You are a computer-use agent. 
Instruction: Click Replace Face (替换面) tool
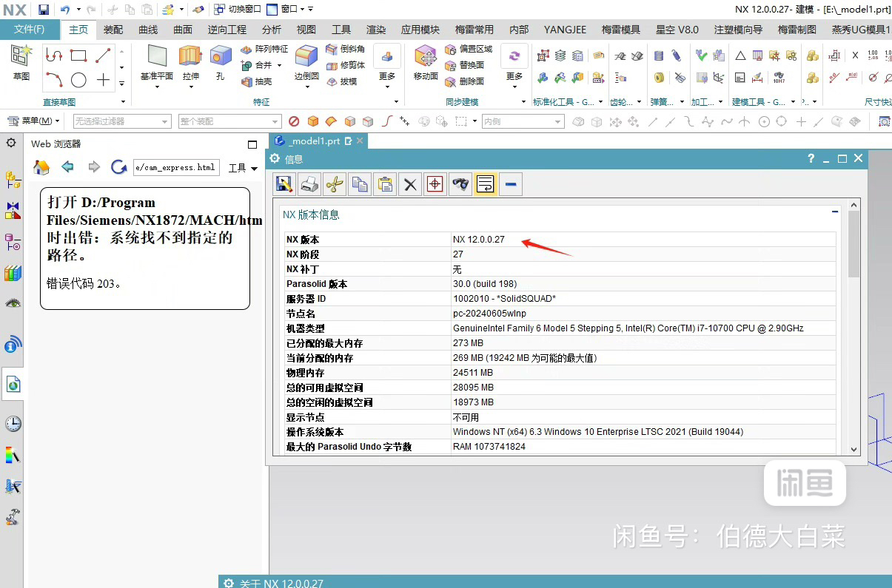coord(465,65)
